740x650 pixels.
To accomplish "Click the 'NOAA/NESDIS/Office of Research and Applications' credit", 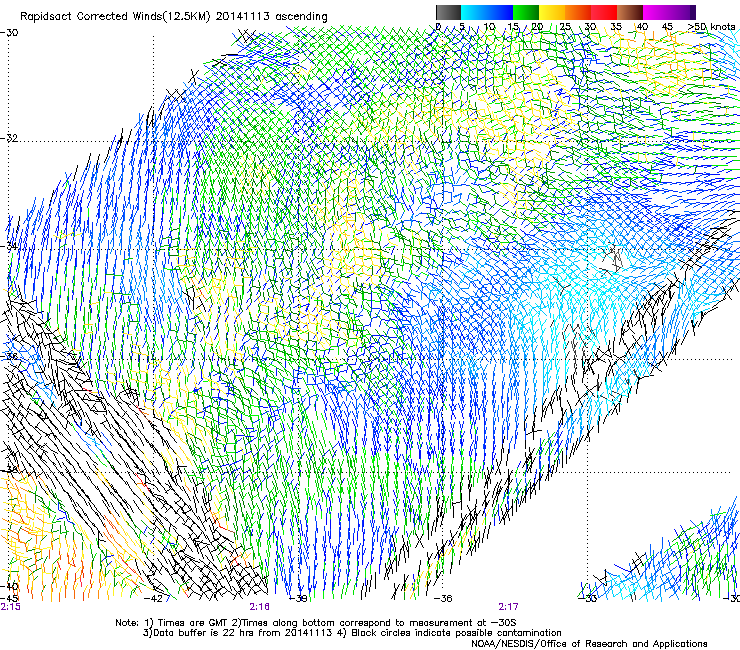I will point(589,643).
